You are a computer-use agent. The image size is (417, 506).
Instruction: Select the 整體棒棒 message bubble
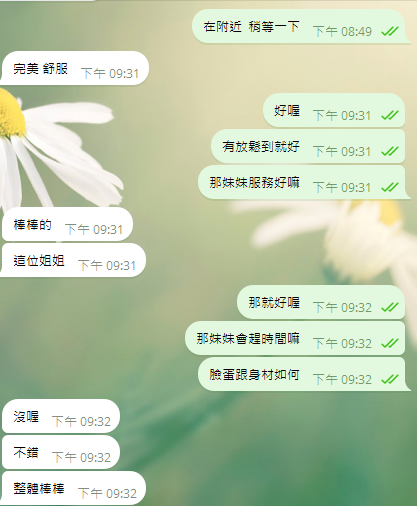(x=73, y=488)
